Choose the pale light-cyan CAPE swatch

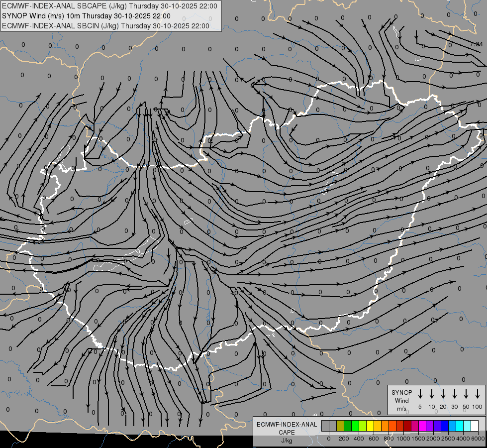[467, 426]
